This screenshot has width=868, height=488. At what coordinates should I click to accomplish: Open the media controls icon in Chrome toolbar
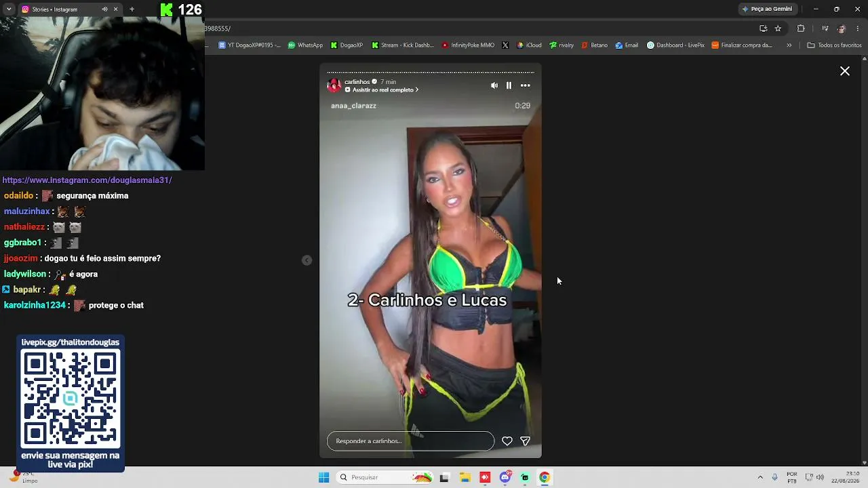(x=825, y=28)
